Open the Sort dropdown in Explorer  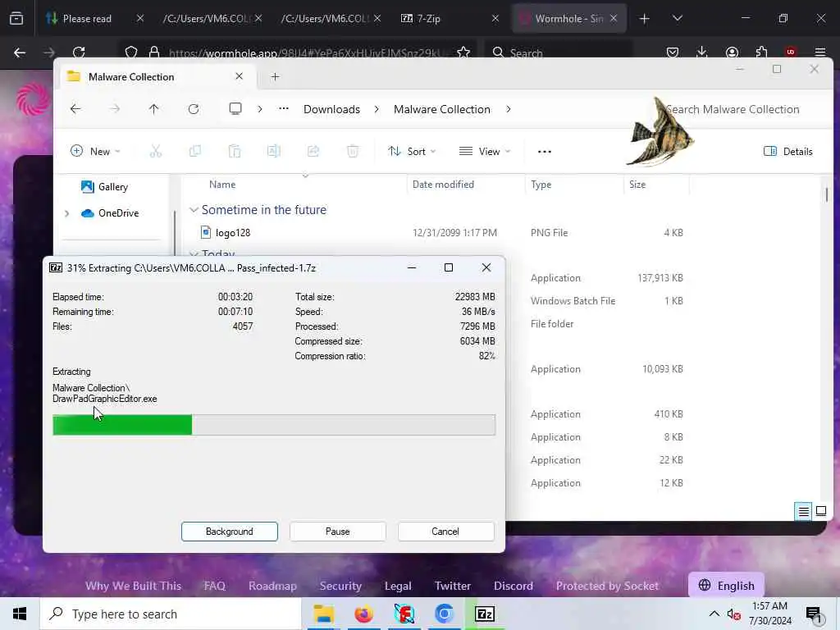pos(412,152)
